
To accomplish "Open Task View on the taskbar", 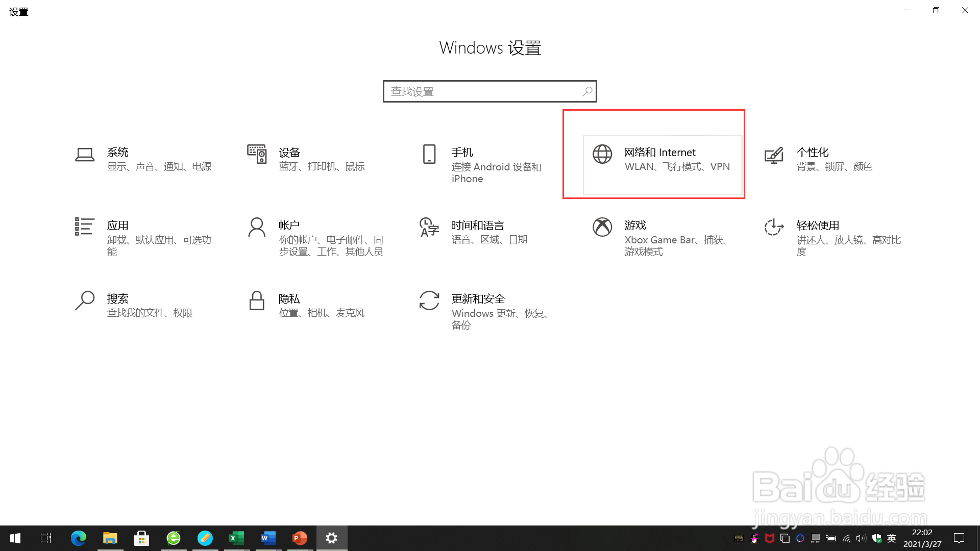I will 46,538.
